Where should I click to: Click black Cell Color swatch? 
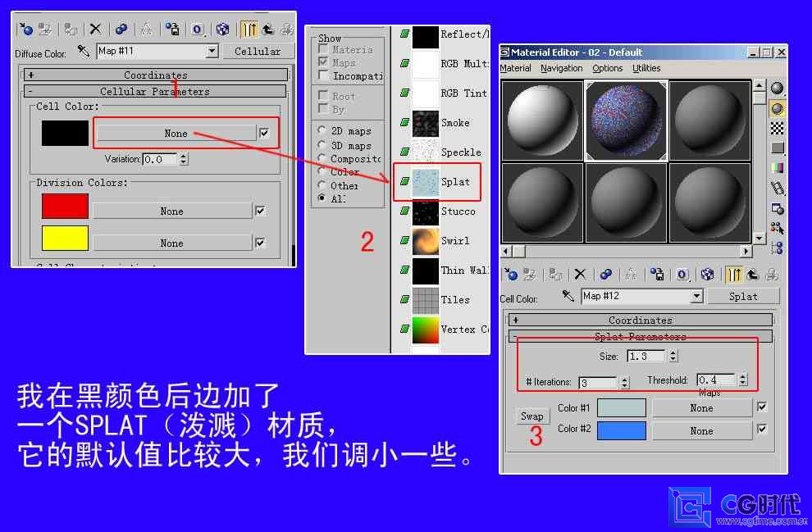[x=65, y=133]
